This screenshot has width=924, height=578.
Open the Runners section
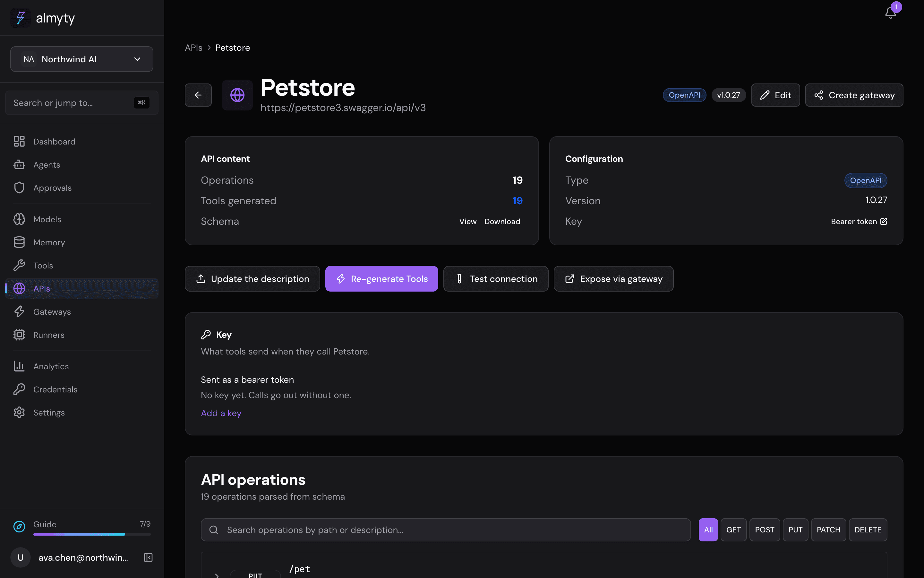[x=82, y=335]
